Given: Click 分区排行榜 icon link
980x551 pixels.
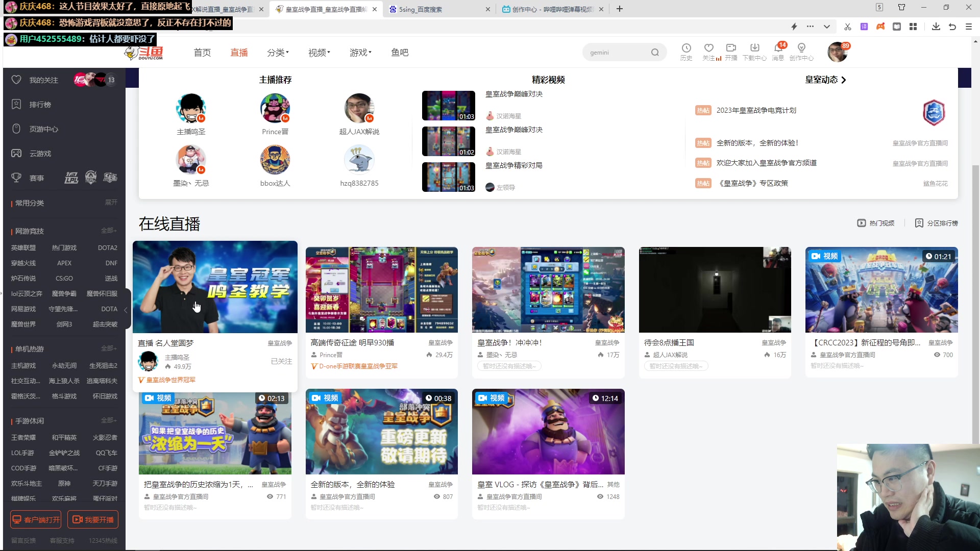Looking at the screenshot, I should 936,223.
